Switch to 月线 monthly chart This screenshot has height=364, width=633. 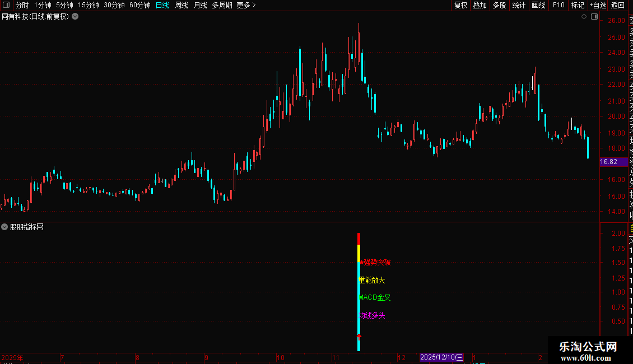(200, 5)
